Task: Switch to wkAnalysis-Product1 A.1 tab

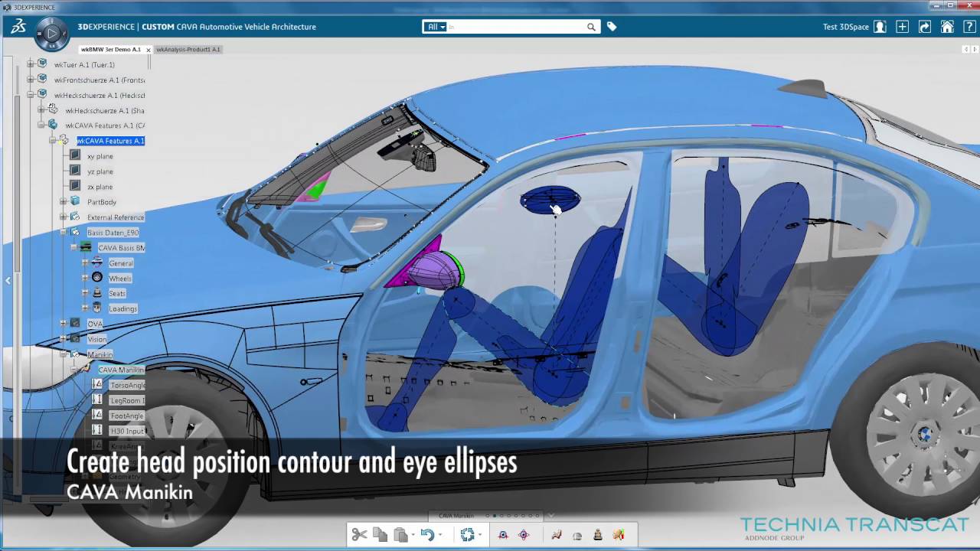Action: 188,49
